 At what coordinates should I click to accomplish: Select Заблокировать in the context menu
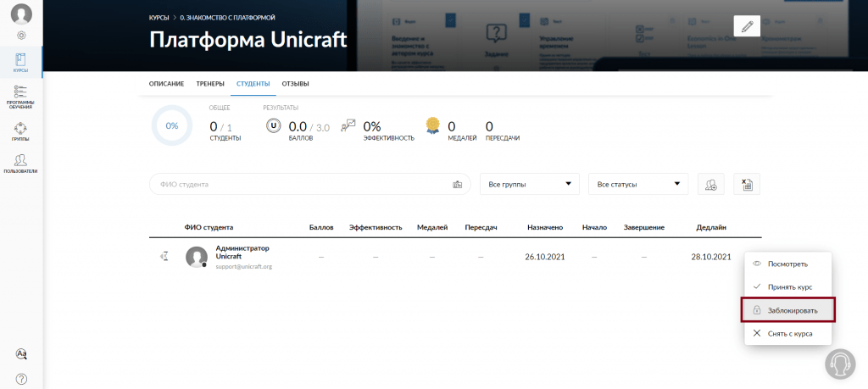(x=788, y=310)
